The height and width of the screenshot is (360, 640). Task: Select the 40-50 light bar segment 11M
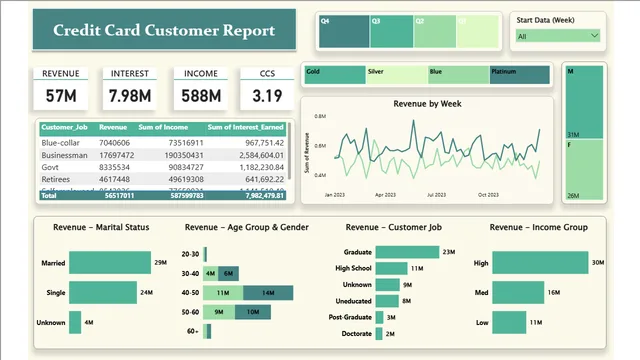coord(223,293)
